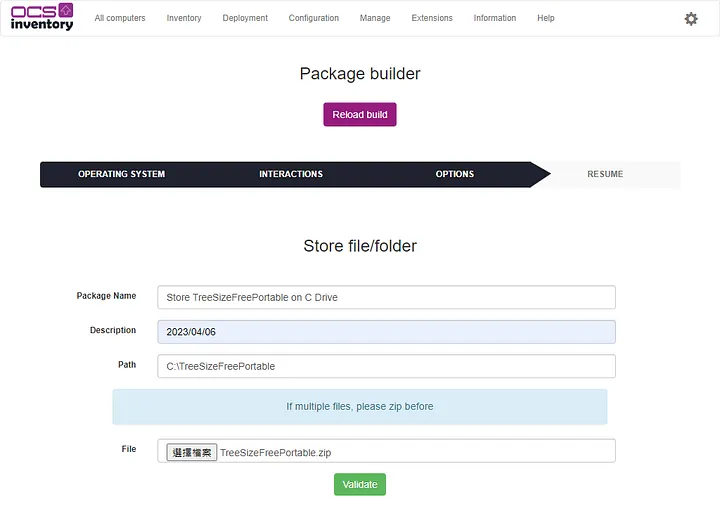Focus the Package Name field

click(386, 297)
